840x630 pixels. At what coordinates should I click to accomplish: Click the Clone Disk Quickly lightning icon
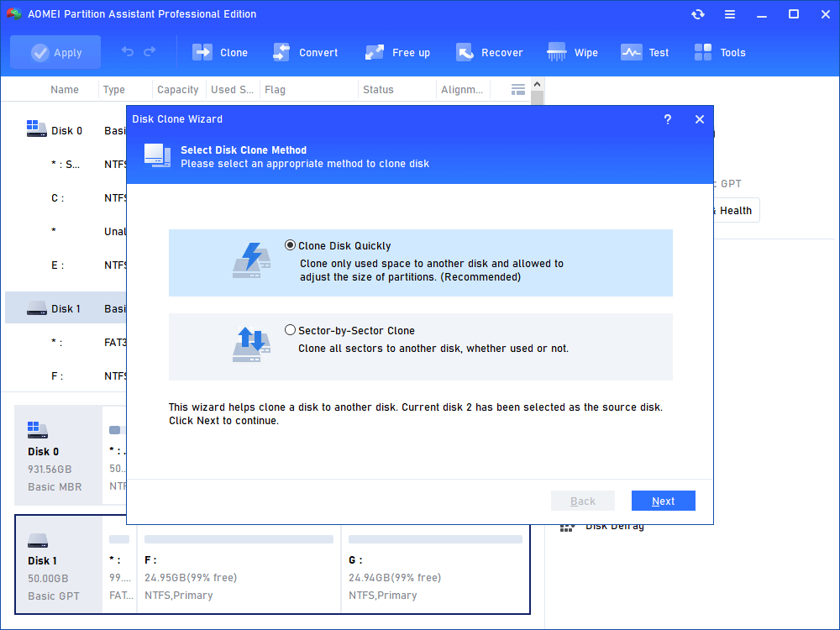point(252,260)
